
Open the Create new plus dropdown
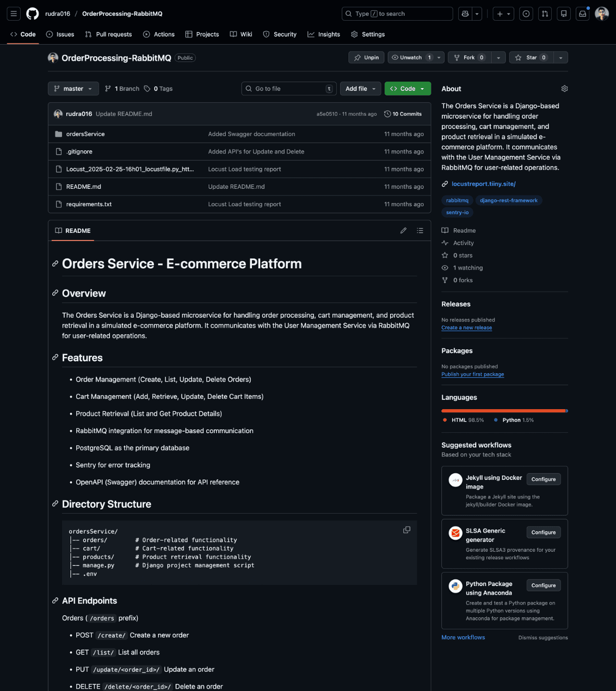504,14
